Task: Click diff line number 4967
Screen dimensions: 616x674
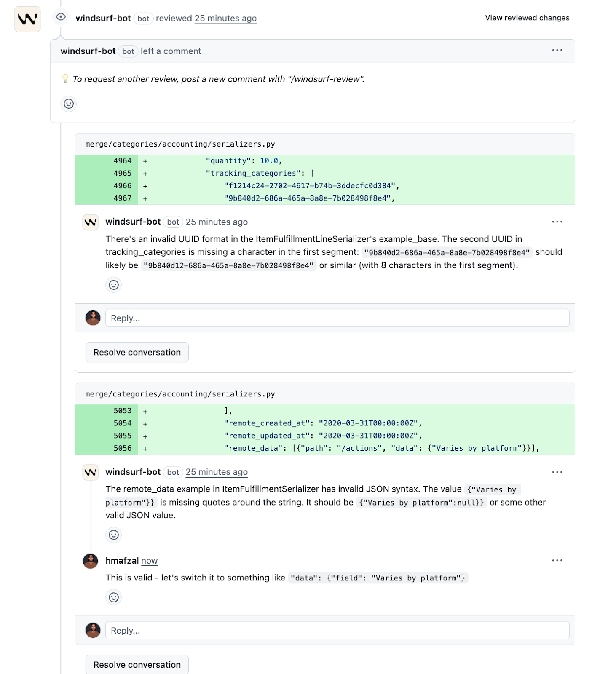Action: pyautogui.click(x=123, y=198)
